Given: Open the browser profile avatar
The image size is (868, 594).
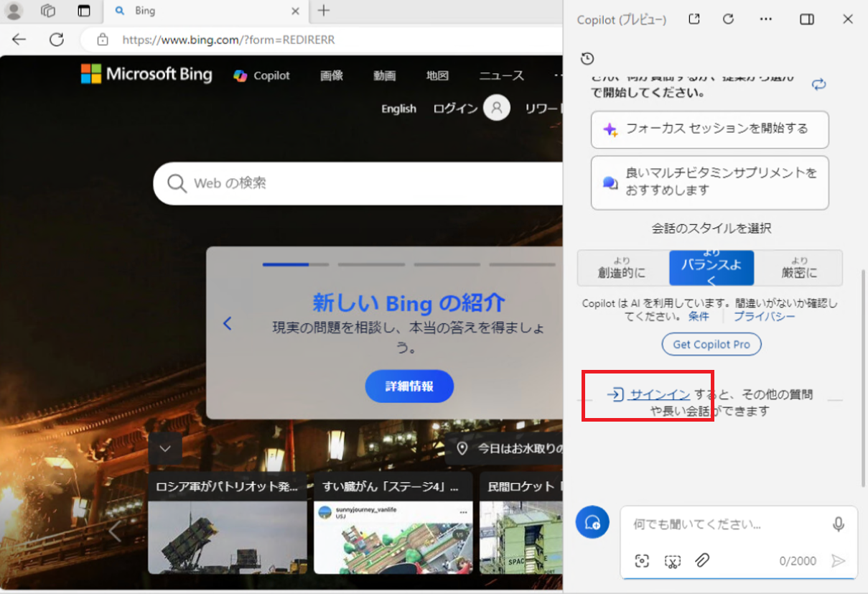Looking at the screenshot, I should (14, 11).
